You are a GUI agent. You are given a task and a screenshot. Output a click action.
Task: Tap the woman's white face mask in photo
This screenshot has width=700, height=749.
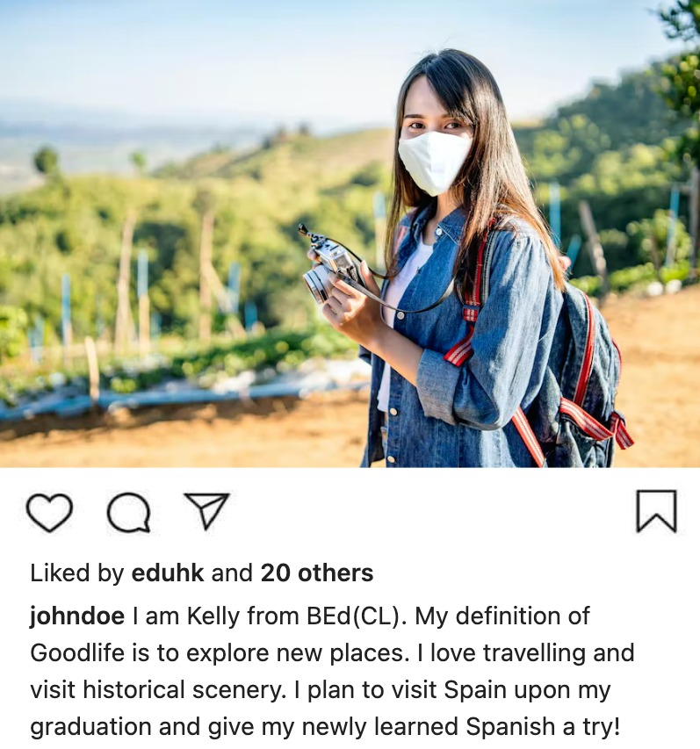435,162
